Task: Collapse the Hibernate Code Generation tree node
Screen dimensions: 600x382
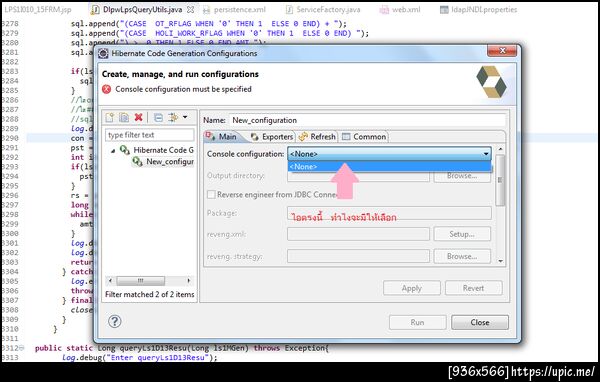Action: coord(113,150)
